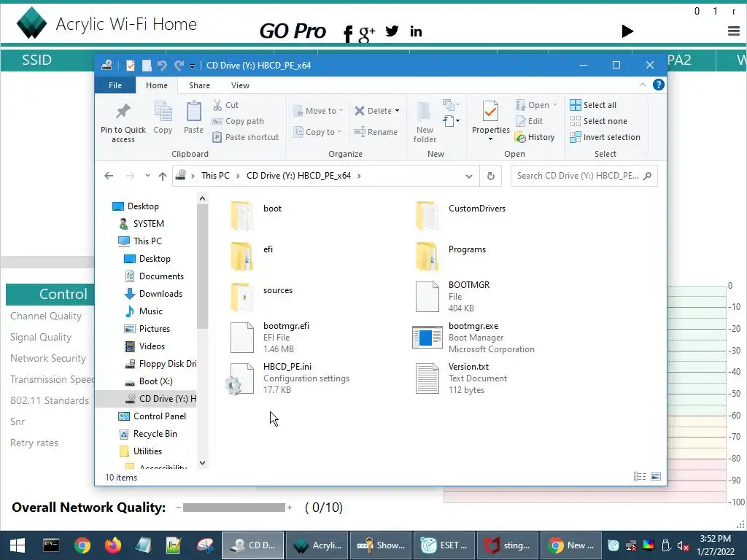Select HBCD_PE.ini file

289,378
